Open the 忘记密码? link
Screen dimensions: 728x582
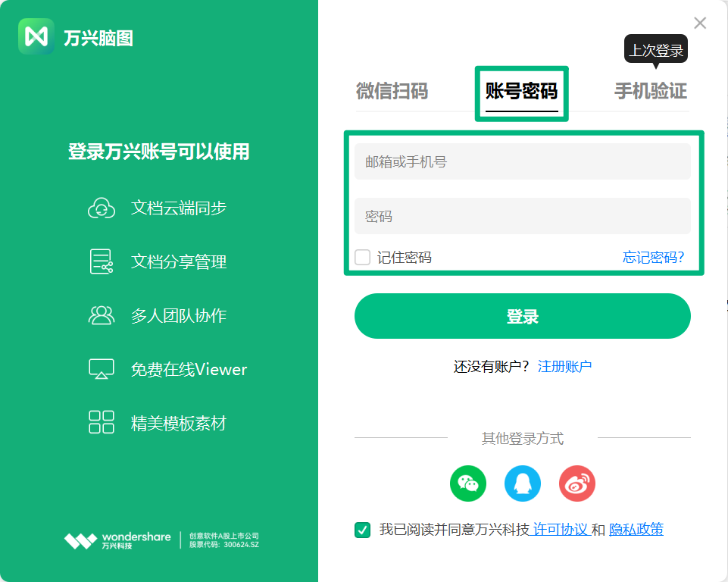tap(653, 258)
